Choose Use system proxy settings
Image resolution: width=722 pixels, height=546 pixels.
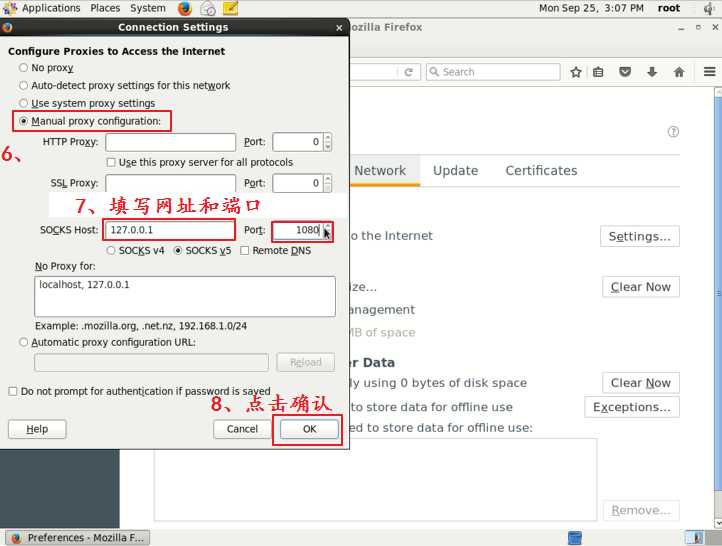(23, 103)
